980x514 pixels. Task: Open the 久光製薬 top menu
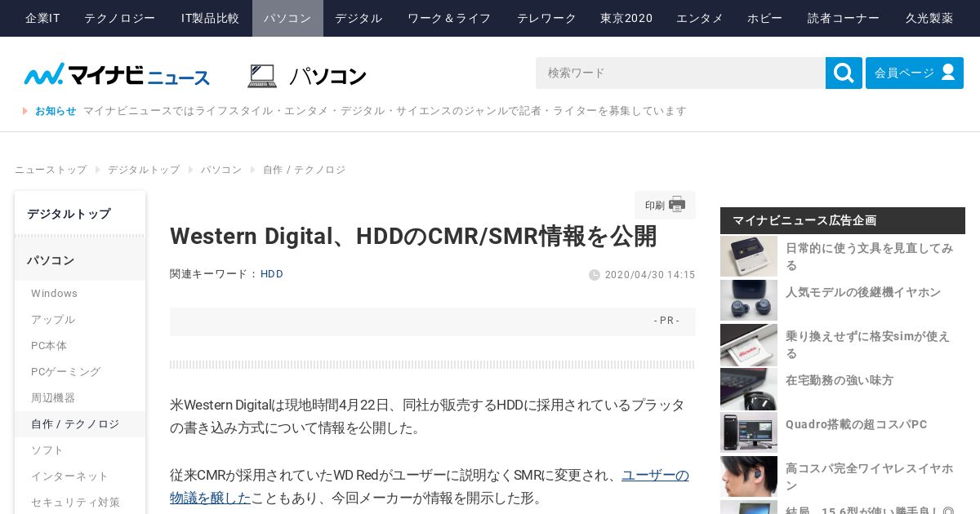tap(929, 18)
